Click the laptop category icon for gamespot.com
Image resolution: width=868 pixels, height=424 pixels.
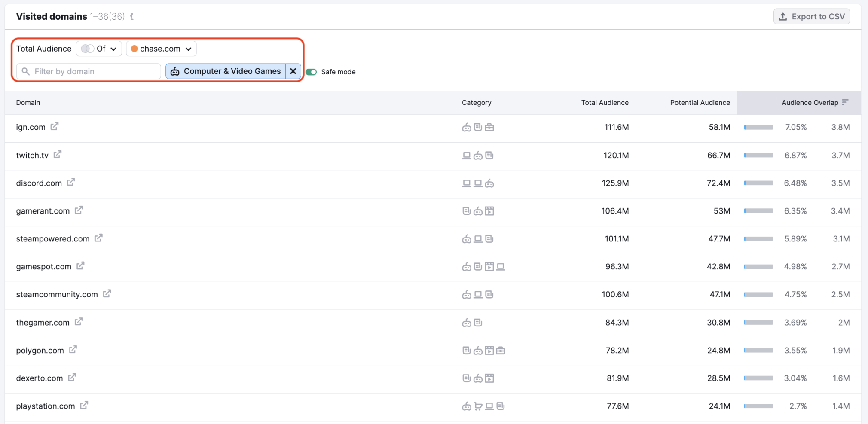[501, 267]
